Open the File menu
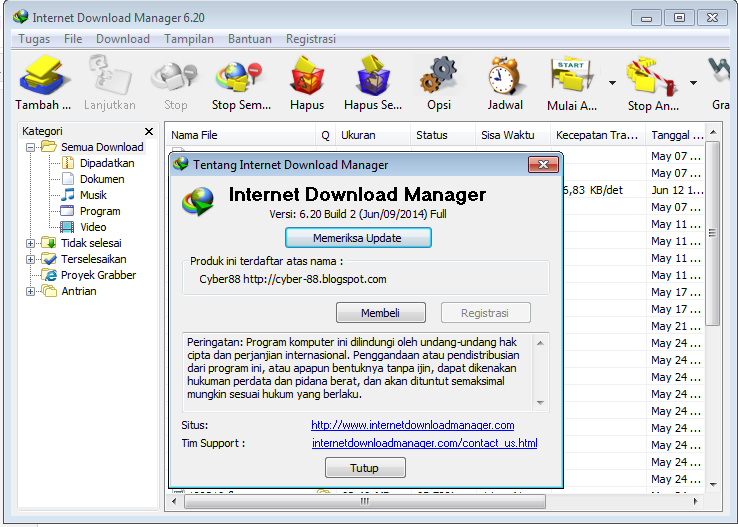 click(x=73, y=39)
